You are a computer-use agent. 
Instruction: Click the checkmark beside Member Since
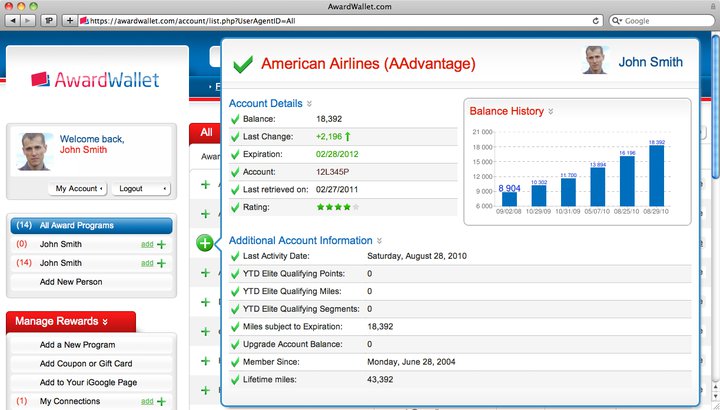pos(235,363)
